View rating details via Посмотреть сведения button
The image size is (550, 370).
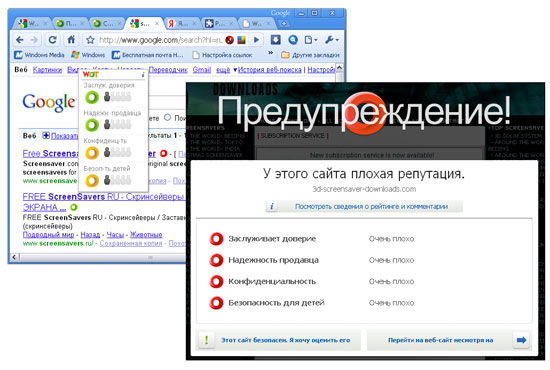364,206
